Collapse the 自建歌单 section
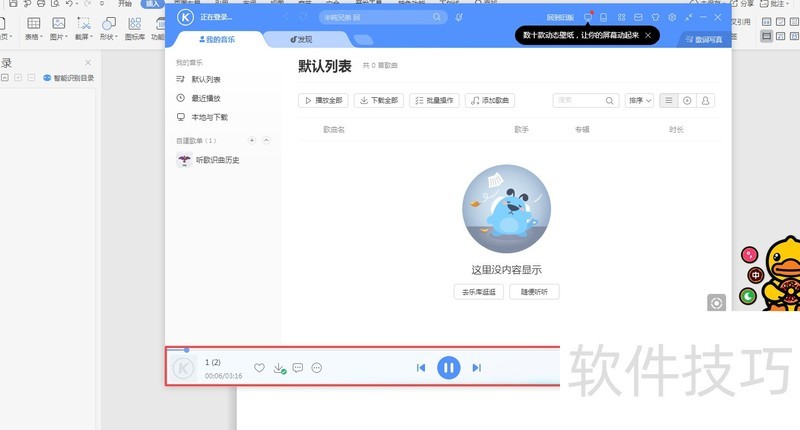800x430 pixels. (x=266, y=140)
